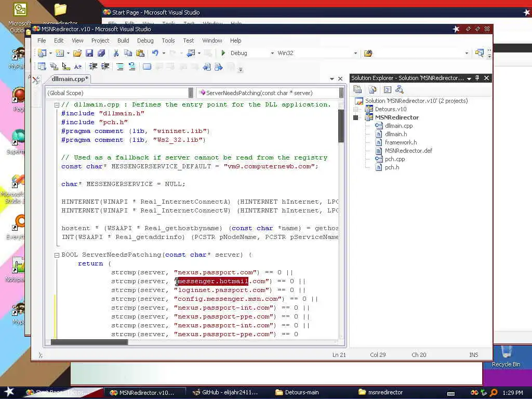Screen dimensions: 532x399
Task: Click the Add New Item toolbar icon
Action: click(x=60, y=53)
